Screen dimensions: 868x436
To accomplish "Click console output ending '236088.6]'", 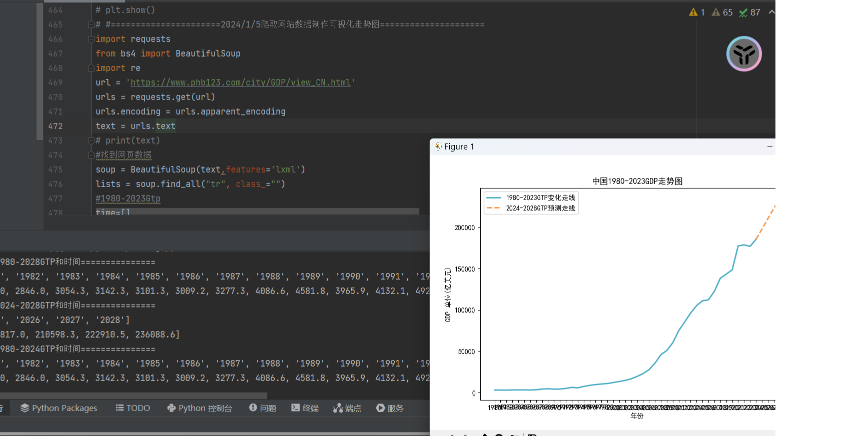I will tap(90, 334).
